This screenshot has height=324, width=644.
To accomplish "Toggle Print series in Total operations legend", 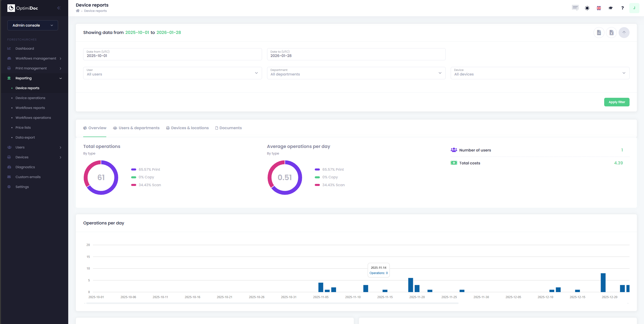I will coord(149,169).
